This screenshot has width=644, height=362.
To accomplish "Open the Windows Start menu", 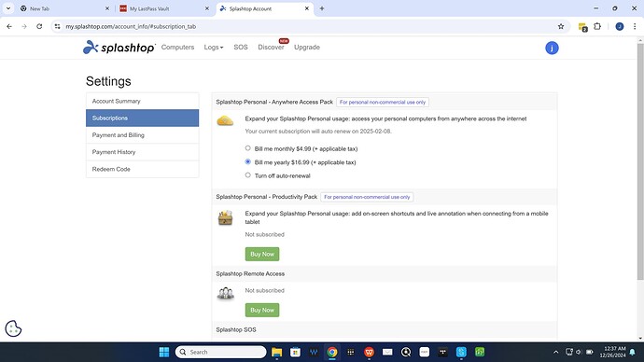I will pyautogui.click(x=164, y=352).
